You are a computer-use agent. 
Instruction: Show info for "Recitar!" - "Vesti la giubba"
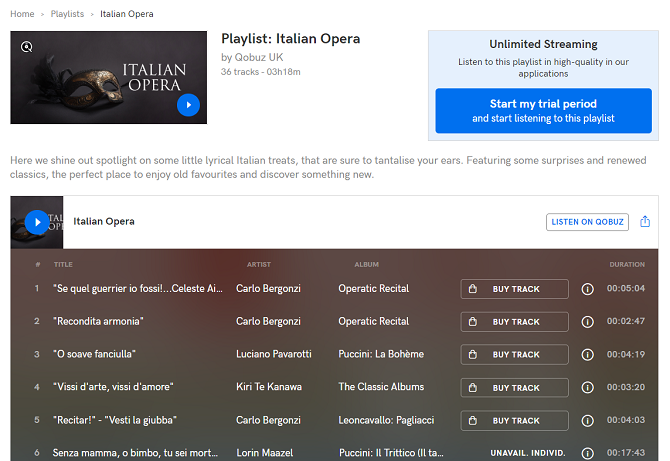coord(587,421)
